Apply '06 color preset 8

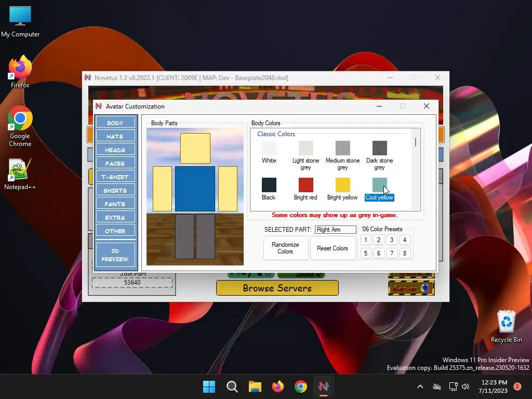click(x=404, y=253)
